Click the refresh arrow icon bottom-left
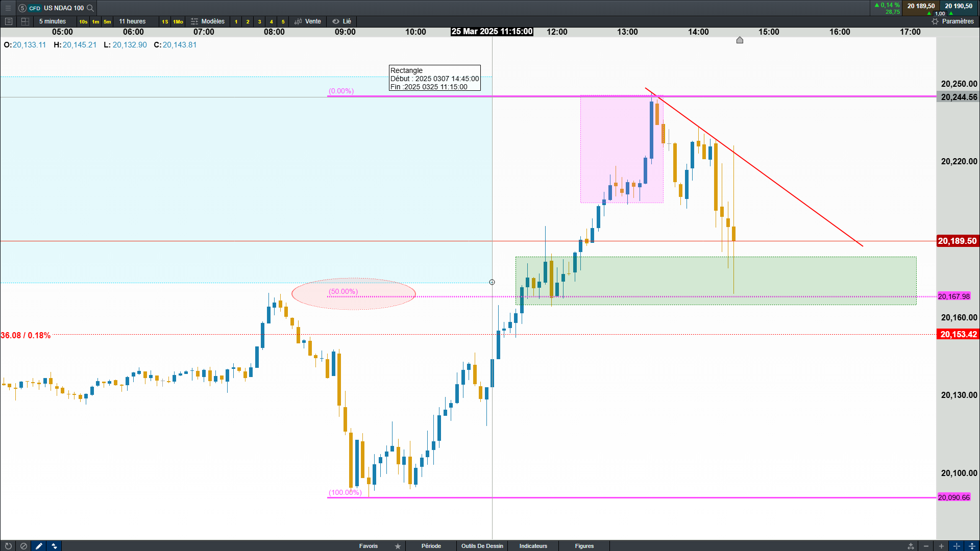 click(x=8, y=546)
